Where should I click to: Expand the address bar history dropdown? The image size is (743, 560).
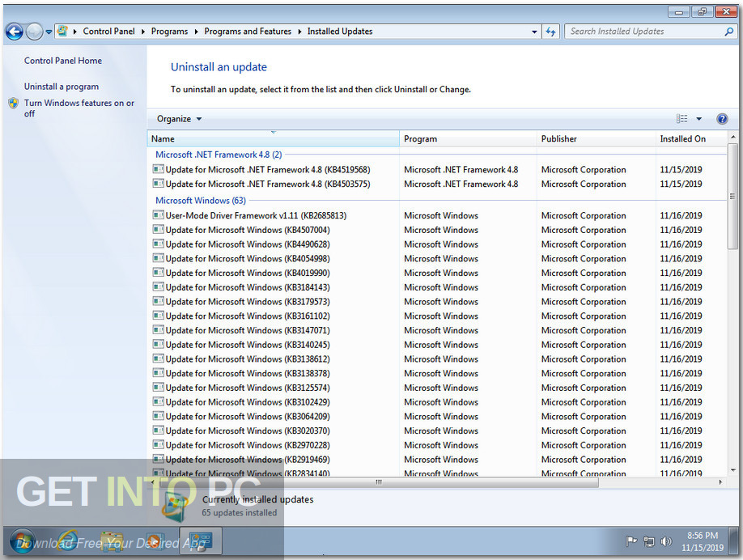[x=534, y=32]
